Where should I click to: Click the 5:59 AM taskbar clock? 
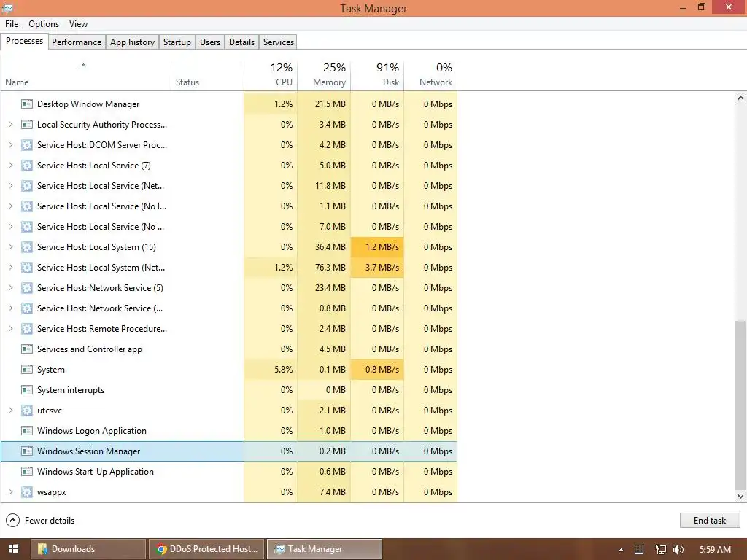click(x=715, y=550)
